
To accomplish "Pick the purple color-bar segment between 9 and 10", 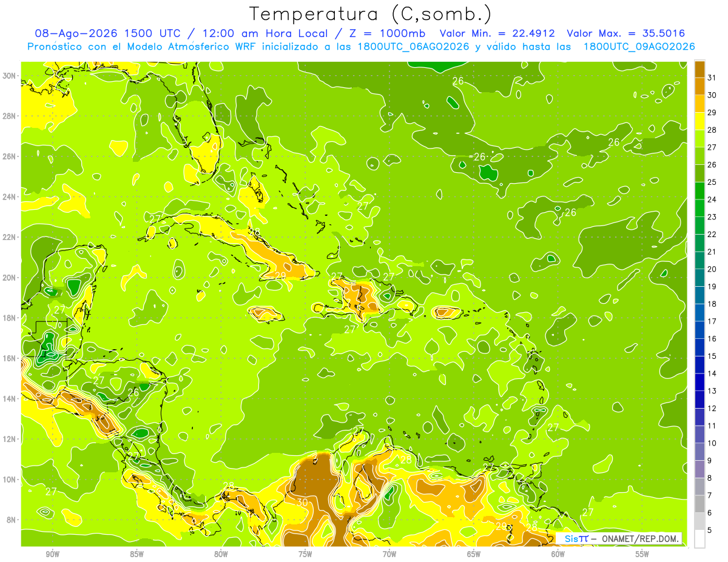I will [x=699, y=451].
